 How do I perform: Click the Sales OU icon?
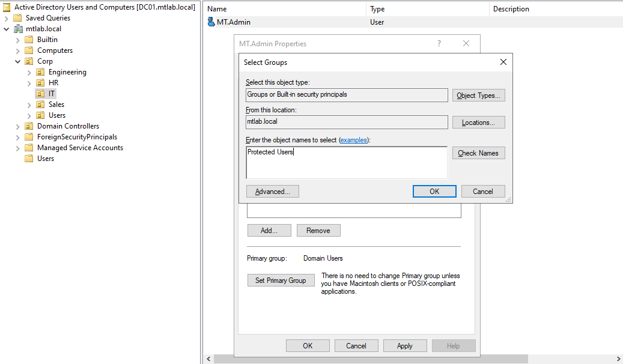click(x=40, y=105)
